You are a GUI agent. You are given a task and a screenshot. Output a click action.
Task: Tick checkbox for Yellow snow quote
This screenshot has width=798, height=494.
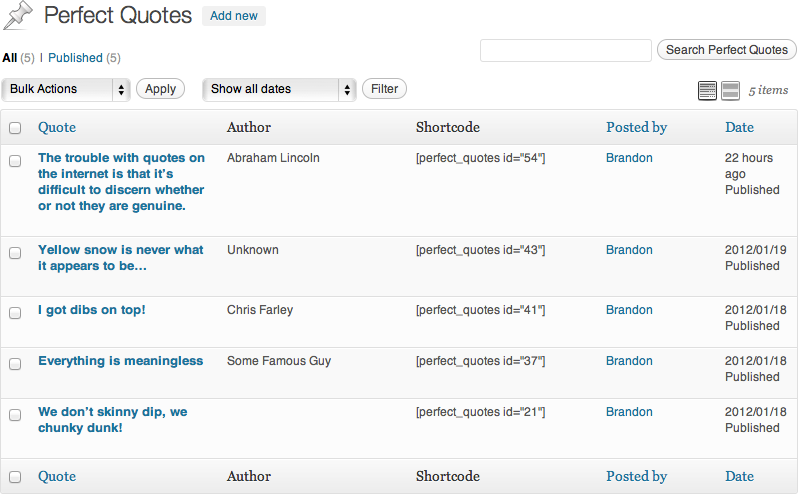15,253
